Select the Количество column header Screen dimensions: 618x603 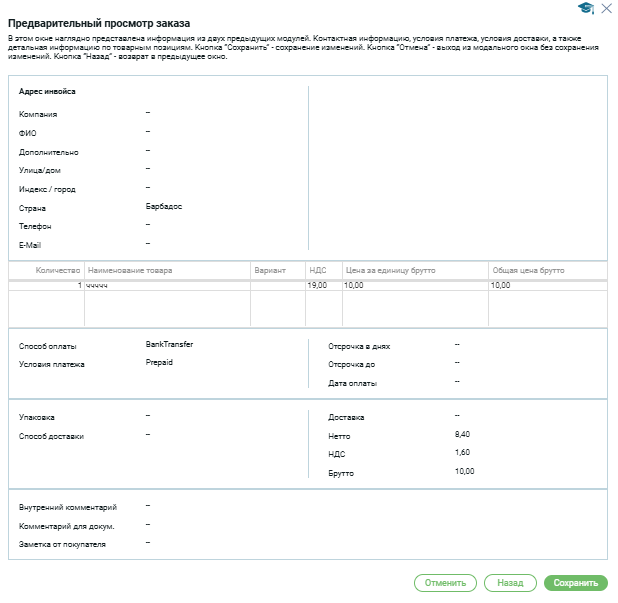(57, 271)
